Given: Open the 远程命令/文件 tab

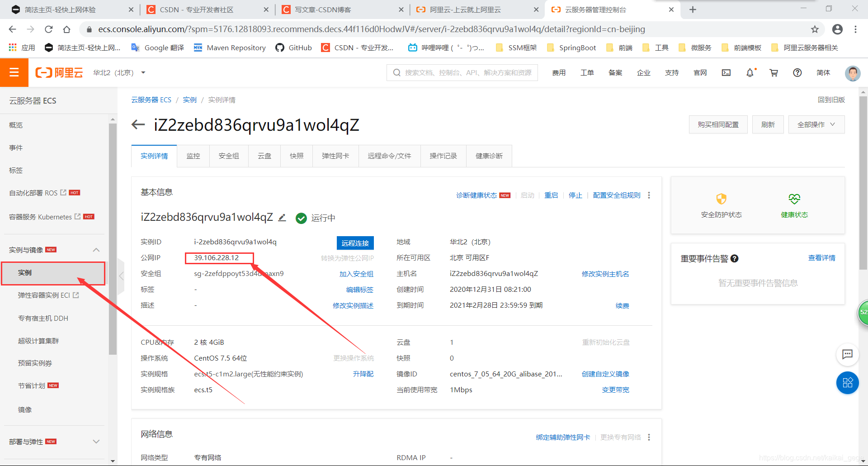Looking at the screenshot, I should [389, 156].
